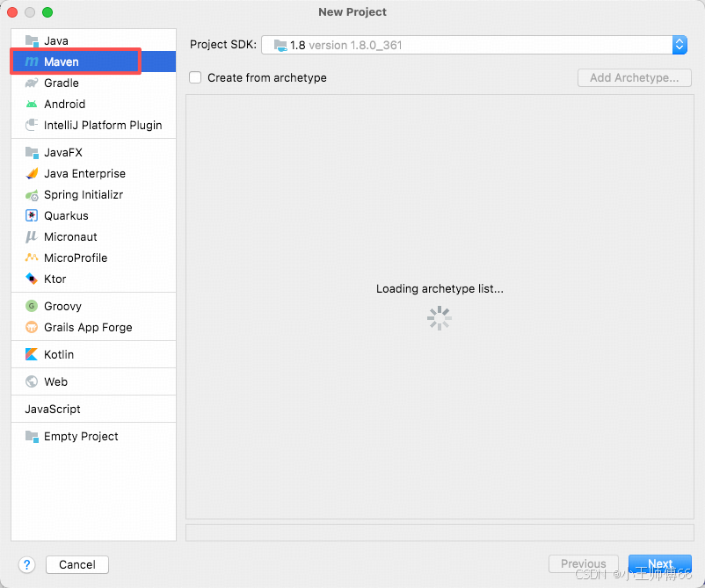
Task: Open the Project SDK dropdown arrows
Action: (x=680, y=45)
